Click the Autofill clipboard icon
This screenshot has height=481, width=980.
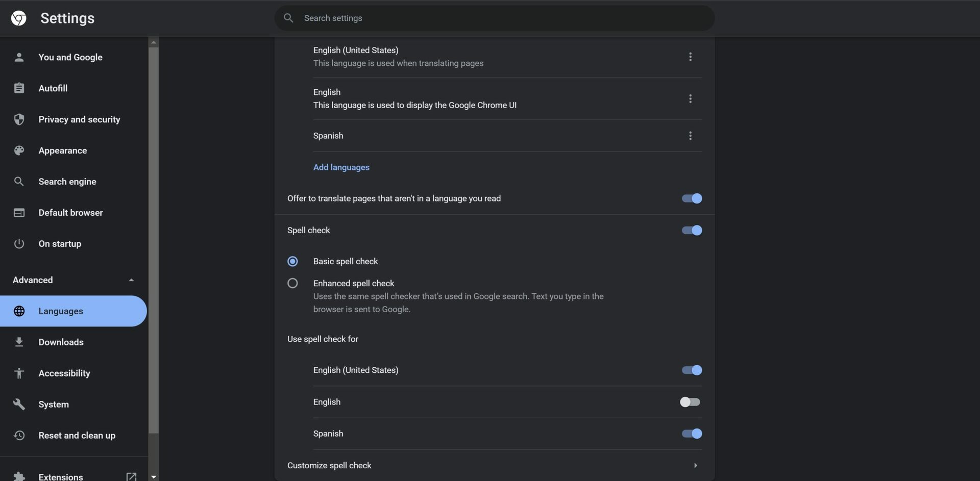pyautogui.click(x=19, y=88)
